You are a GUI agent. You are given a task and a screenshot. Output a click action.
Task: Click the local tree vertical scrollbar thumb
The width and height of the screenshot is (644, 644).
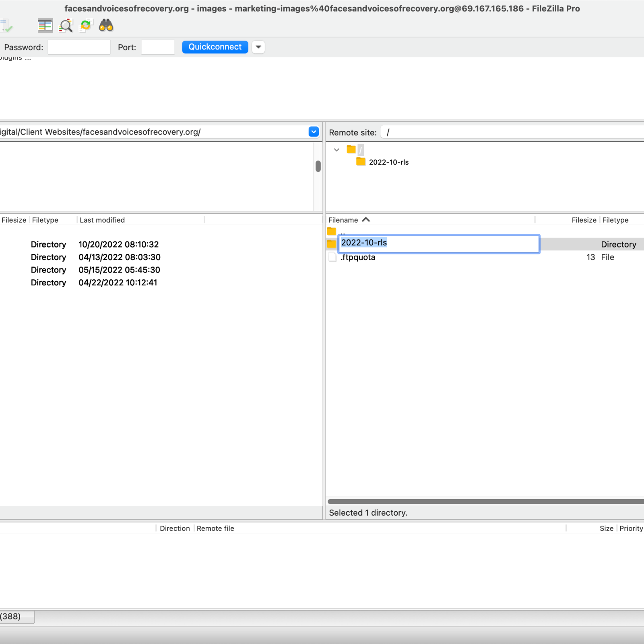pos(318,166)
